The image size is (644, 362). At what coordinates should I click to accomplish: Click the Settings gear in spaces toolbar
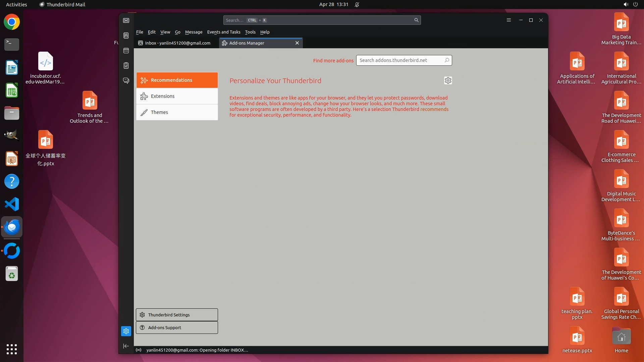coord(126,331)
